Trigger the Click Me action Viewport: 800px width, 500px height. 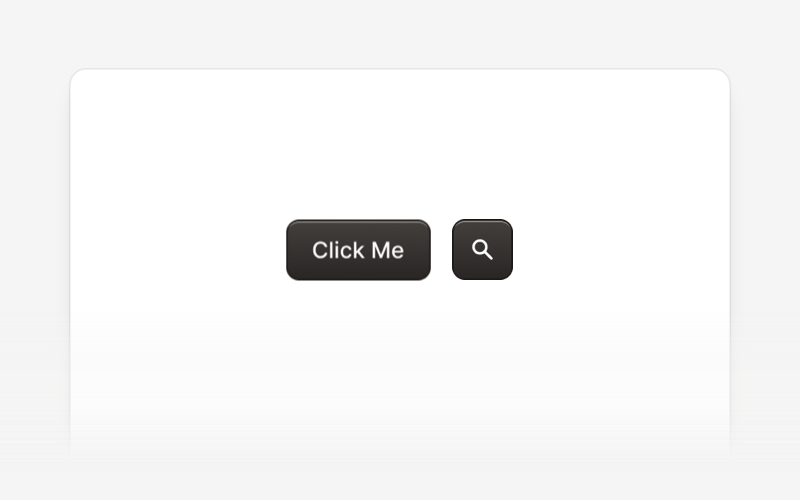(x=358, y=250)
